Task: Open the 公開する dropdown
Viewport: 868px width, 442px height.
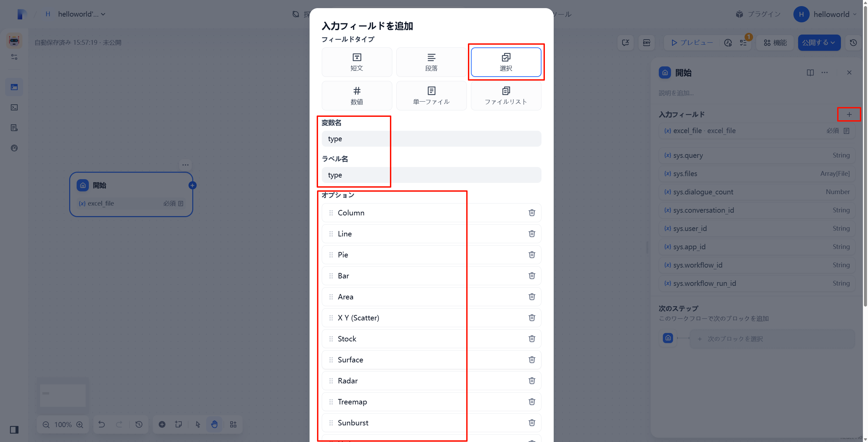Action: click(x=819, y=42)
